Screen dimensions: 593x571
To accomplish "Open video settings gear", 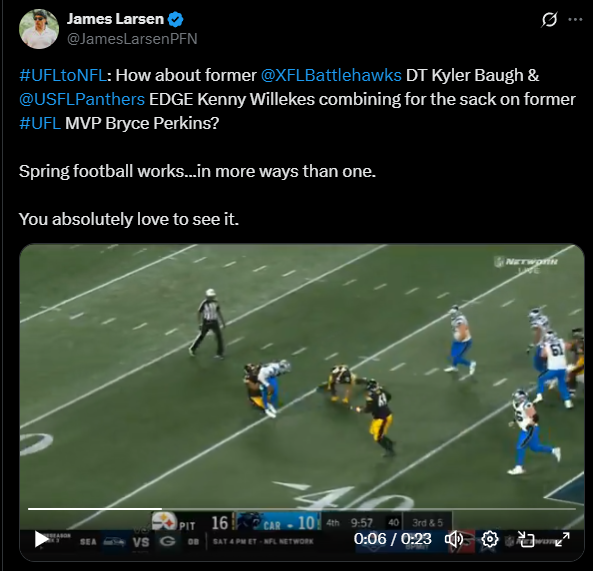I will pos(490,539).
